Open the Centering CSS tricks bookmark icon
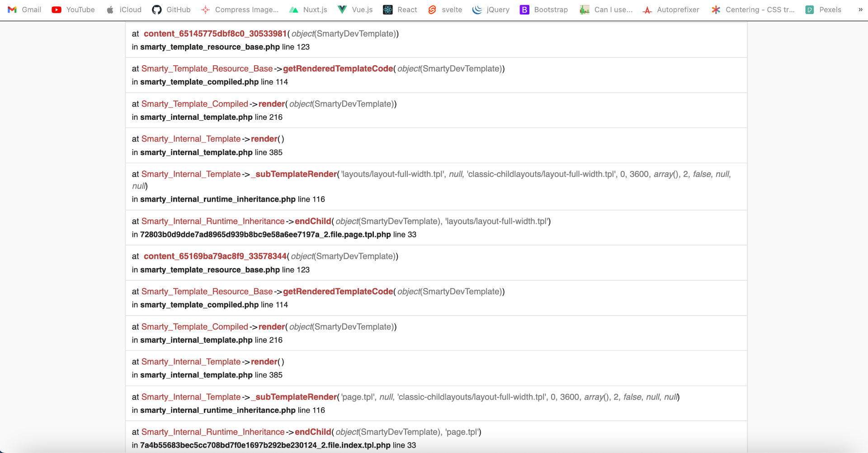Viewport: 868px width, 453px height. coord(716,9)
